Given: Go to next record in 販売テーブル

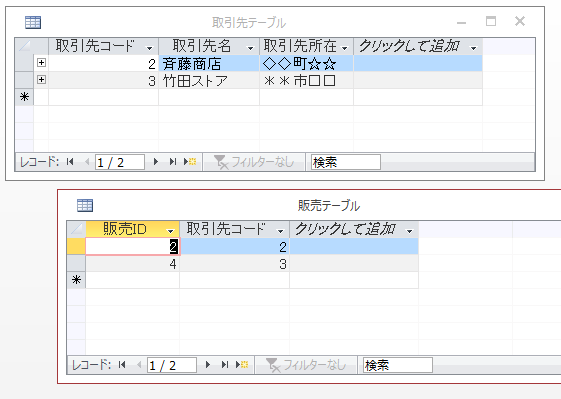Looking at the screenshot, I should [x=208, y=365].
